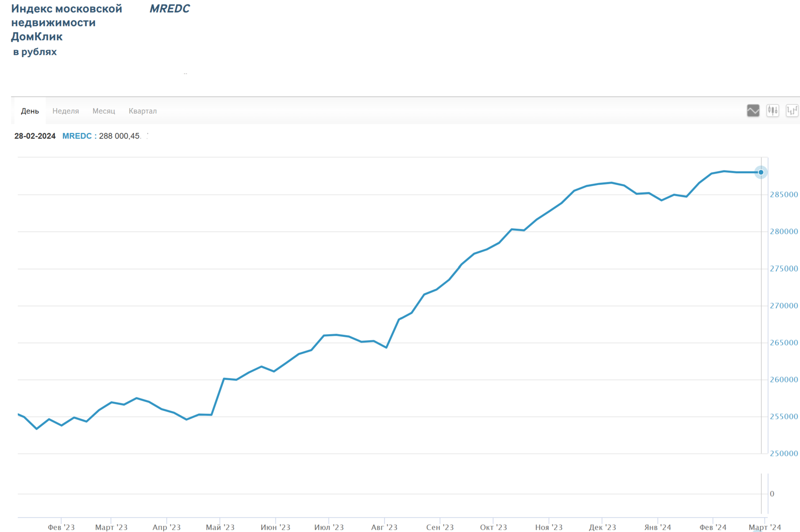Click the Окт '23 x-axis label
Image resolution: width=800 pixels, height=532 pixels.
coord(493,527)
